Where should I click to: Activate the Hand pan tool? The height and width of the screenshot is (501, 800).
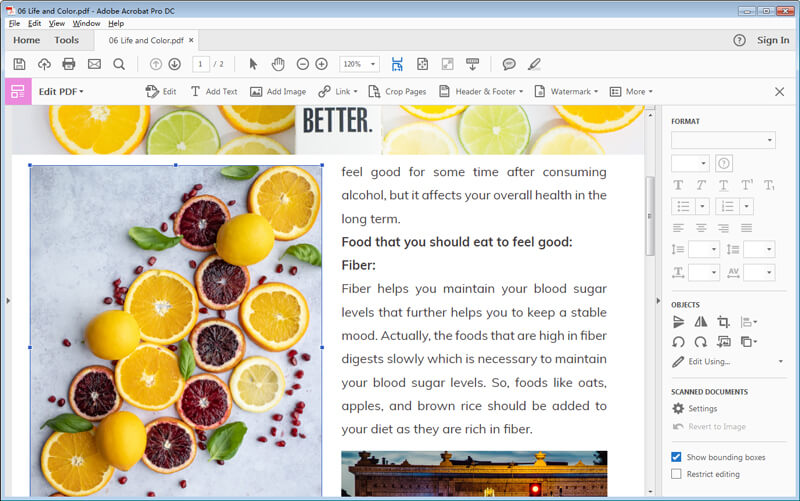[x=278, y=64]
